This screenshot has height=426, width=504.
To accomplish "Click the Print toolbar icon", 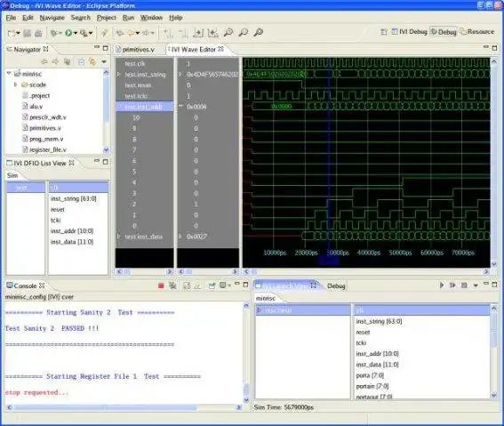I will 38,33.
